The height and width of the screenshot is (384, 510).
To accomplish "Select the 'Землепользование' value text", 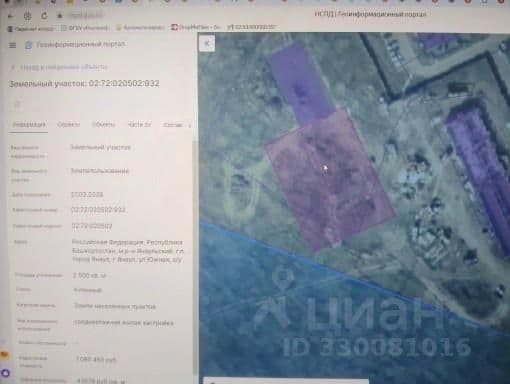I will click(x=100, y=171).
